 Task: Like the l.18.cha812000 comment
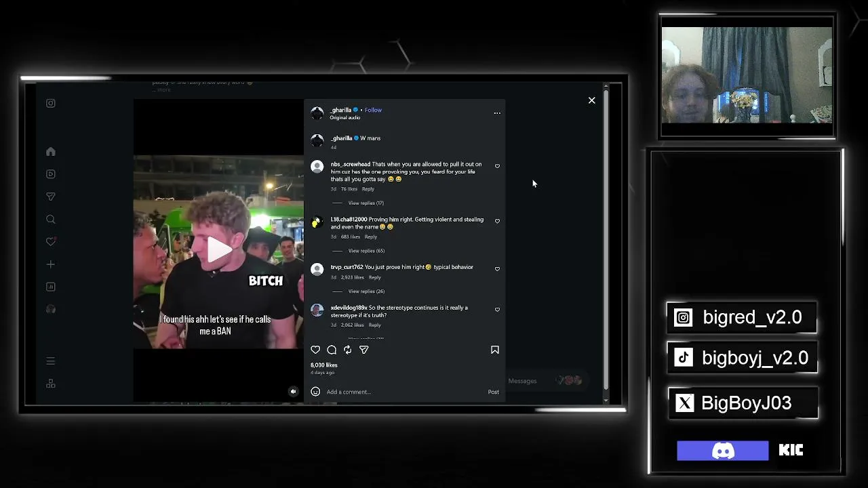497,221
